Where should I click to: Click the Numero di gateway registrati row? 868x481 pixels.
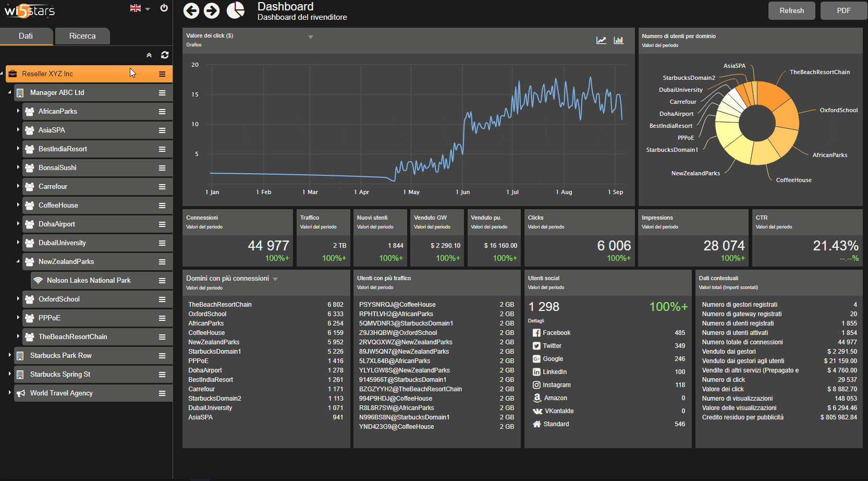(779, 314)
